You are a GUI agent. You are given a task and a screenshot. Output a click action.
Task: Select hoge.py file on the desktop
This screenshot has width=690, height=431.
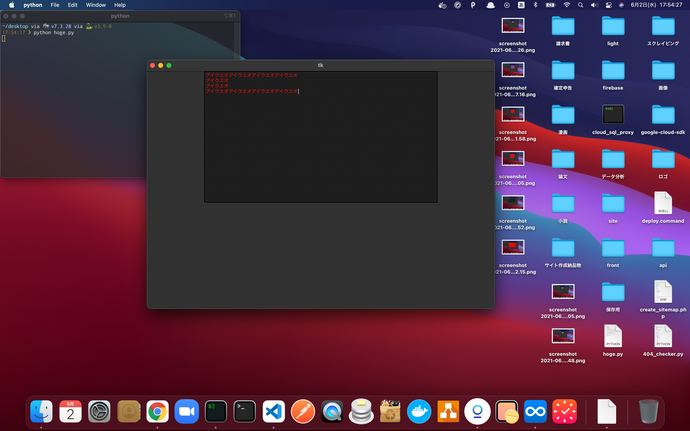613,337
